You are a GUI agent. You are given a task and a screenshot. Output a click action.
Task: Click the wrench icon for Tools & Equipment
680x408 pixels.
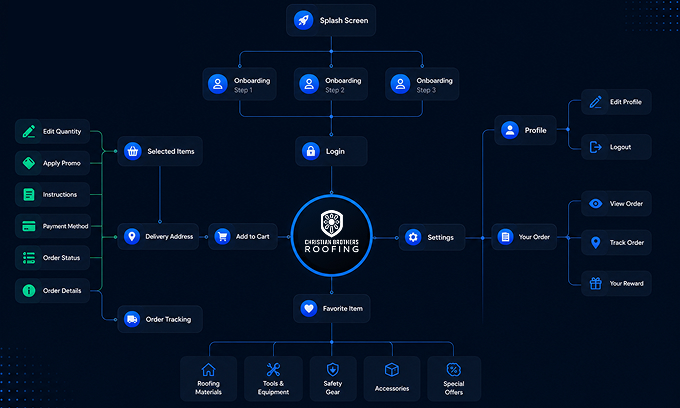[x=273, y=369]
